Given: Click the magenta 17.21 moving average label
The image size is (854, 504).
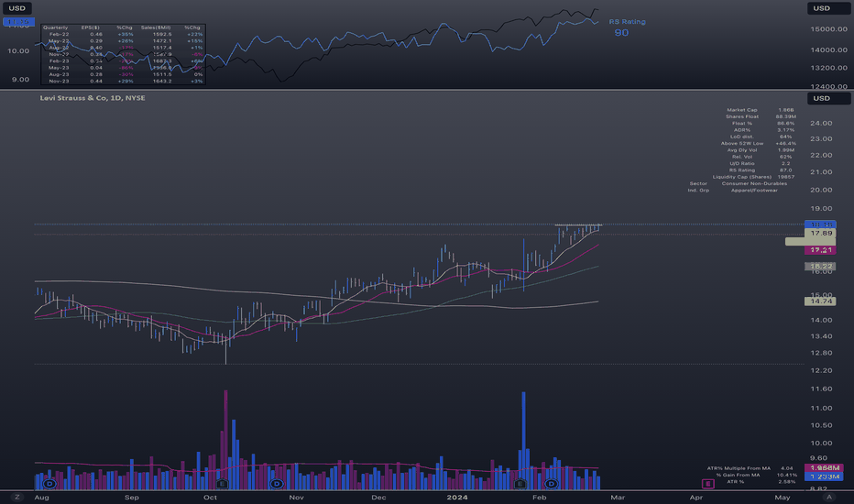Looking at the screenshot, I should [x=821, y=250].
